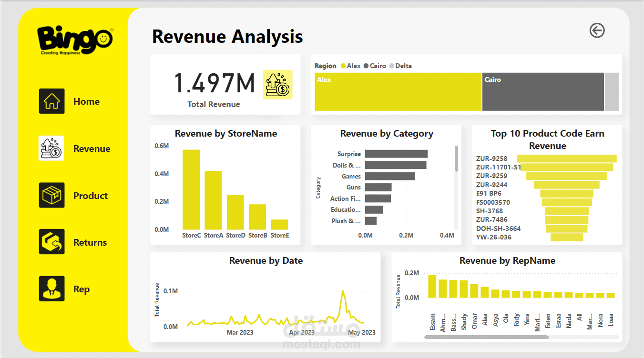This screenshot has width=644, height=358.
Task: Select the Returns hand-with-box icon
Action: point(51,241)
